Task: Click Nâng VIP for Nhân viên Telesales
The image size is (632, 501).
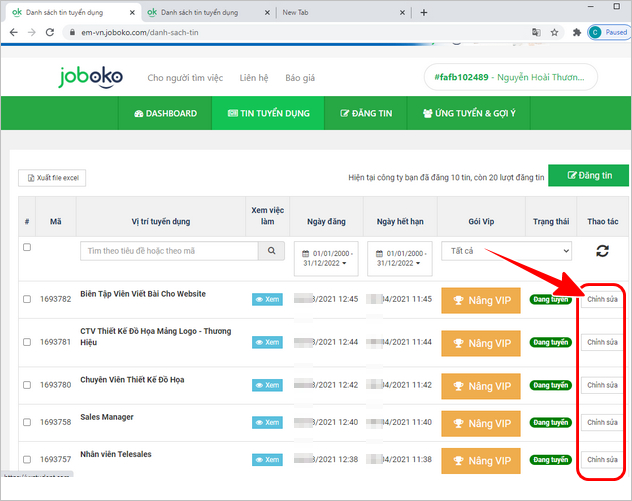Action: tap(481, 460)
